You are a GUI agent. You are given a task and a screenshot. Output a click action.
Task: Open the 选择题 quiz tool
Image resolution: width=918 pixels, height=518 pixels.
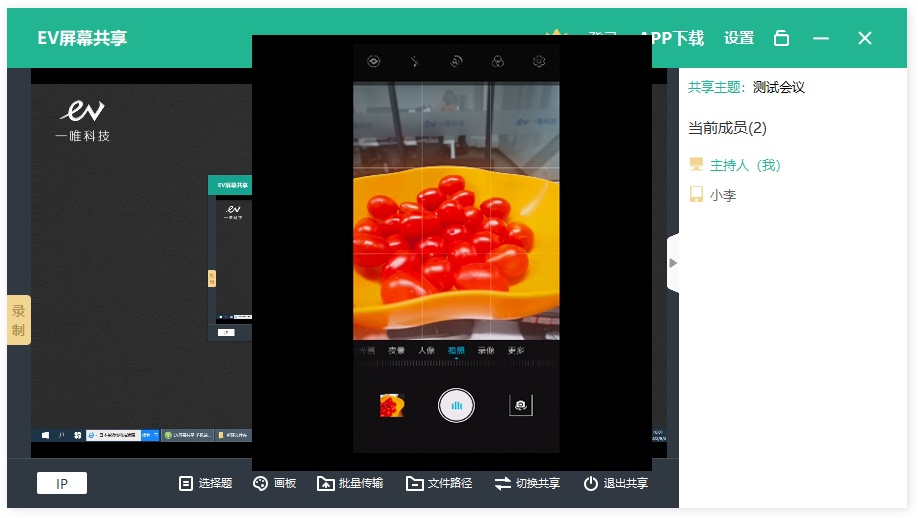click(x=205, y=483)
